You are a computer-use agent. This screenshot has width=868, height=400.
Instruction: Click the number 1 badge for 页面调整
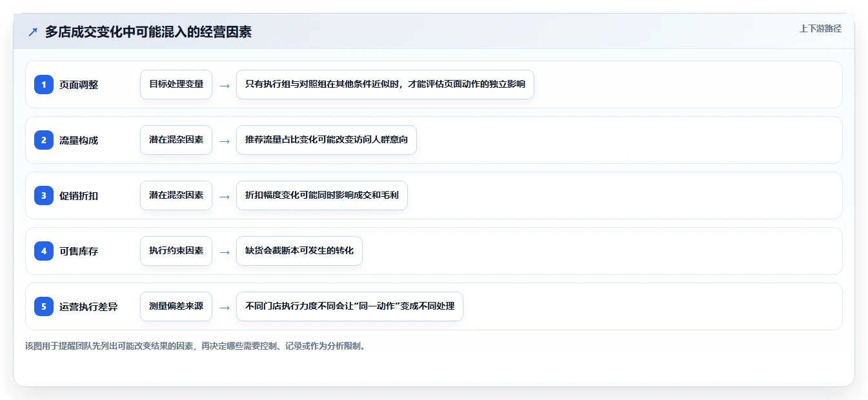(44, 85)
